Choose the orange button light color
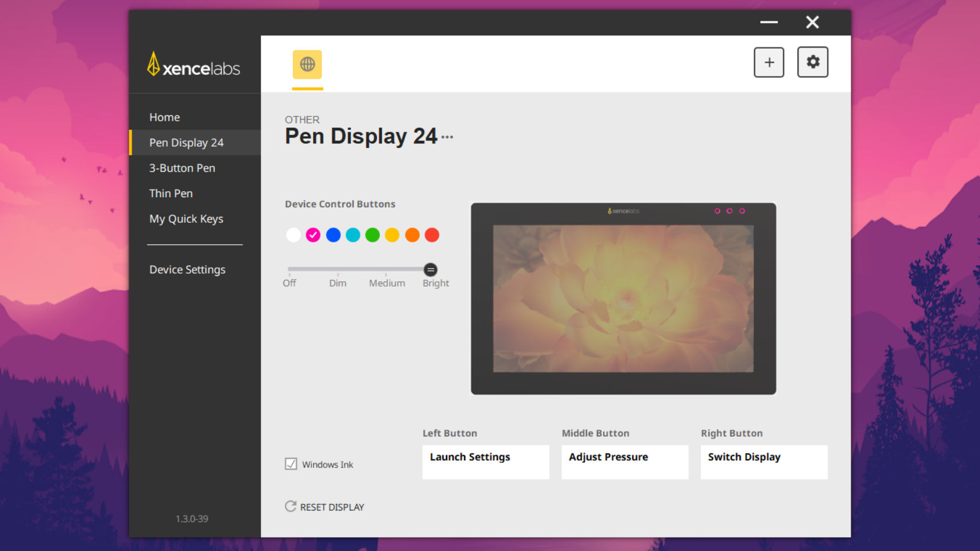Screen dimensions: 980x551 point(412,235)
